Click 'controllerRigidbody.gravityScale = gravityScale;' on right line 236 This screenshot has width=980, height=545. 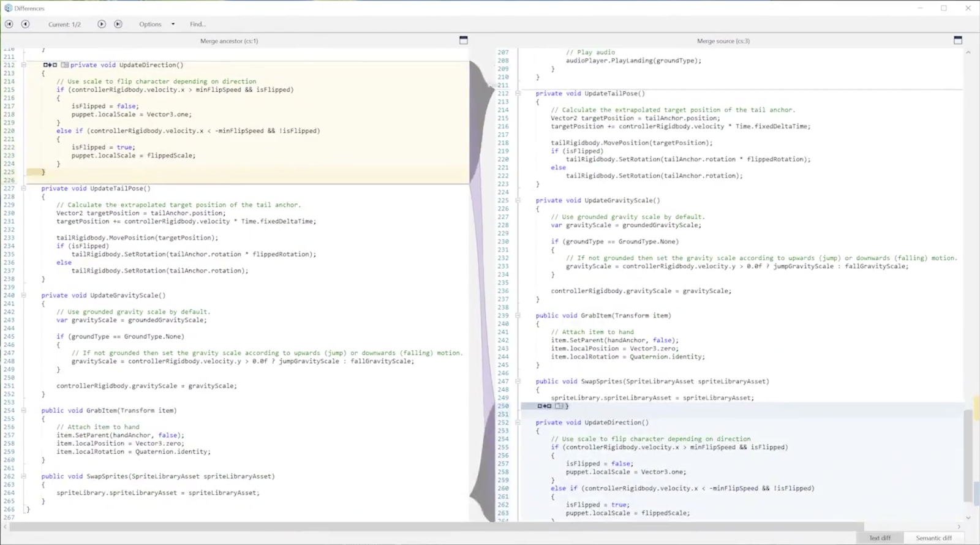[x=641, y=291]
